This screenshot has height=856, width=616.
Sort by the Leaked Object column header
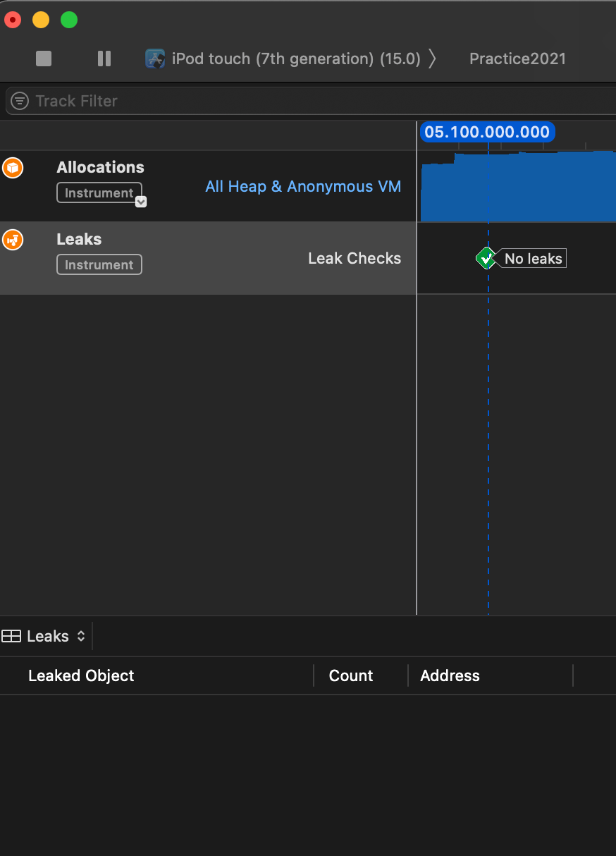tap(81, 675)
